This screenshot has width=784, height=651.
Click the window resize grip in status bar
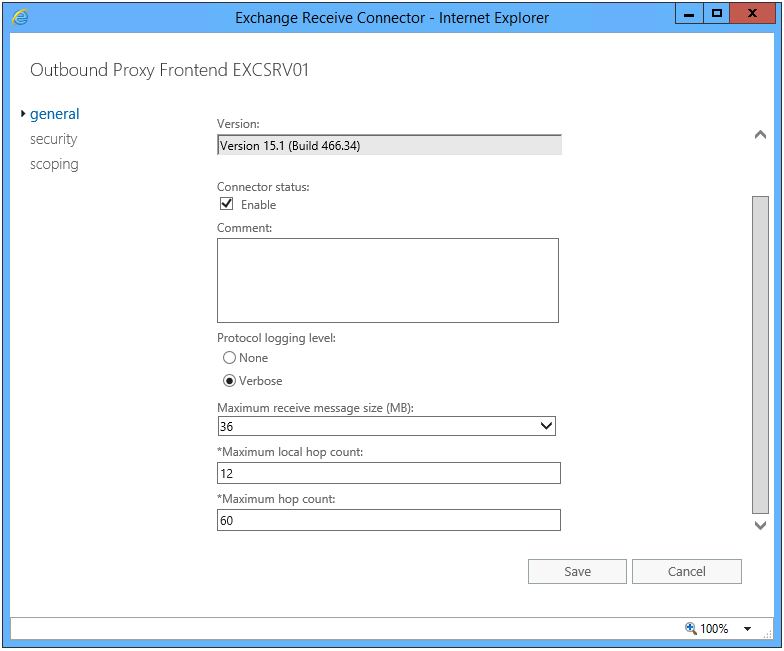tap(768, 634)
